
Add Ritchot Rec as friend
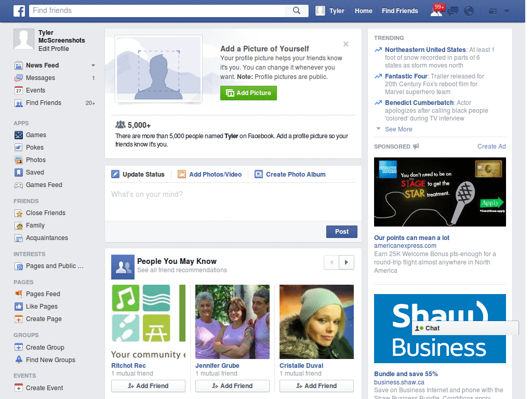tap(148, 386)
